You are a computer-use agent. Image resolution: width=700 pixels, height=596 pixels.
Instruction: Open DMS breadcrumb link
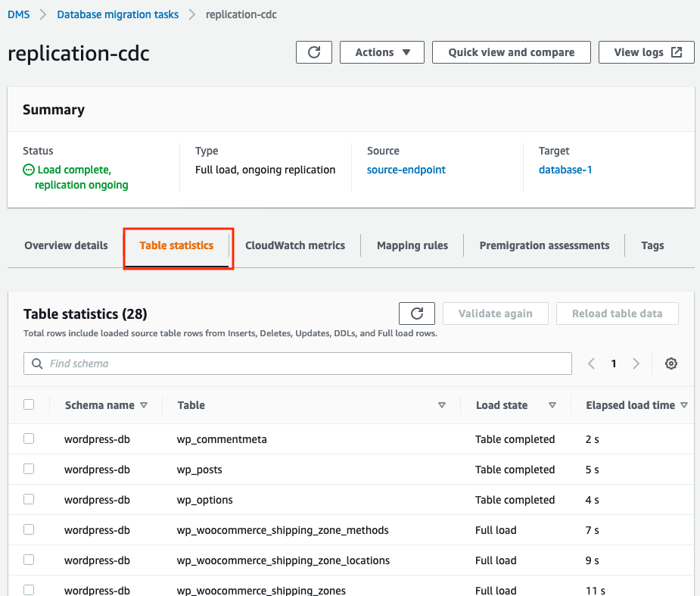point(19,14)
